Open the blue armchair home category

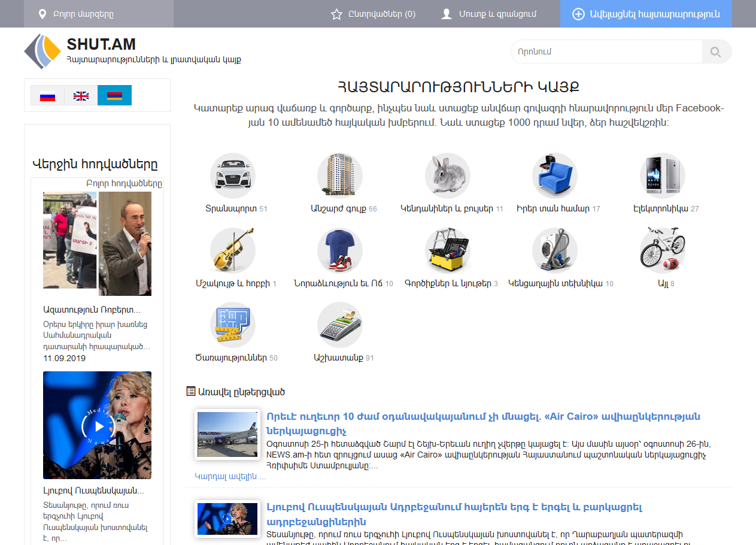click(x=554, y=175)
